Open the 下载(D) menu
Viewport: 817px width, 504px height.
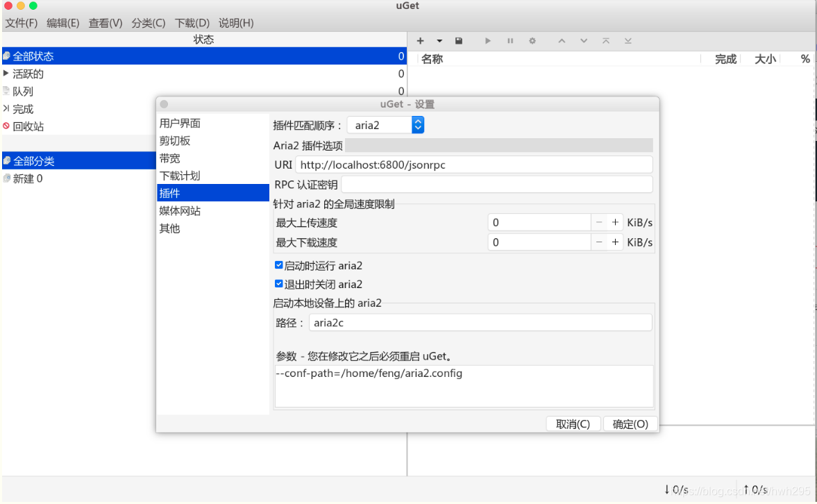click(192, 23)
